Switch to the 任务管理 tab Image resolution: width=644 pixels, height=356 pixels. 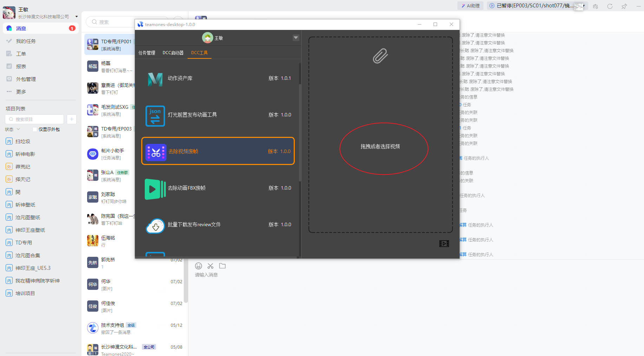(x=147, y=53)
